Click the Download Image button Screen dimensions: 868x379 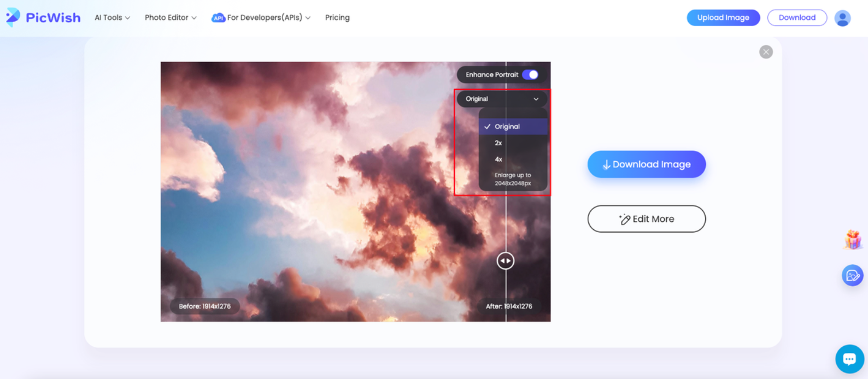[x=647, y=164]
